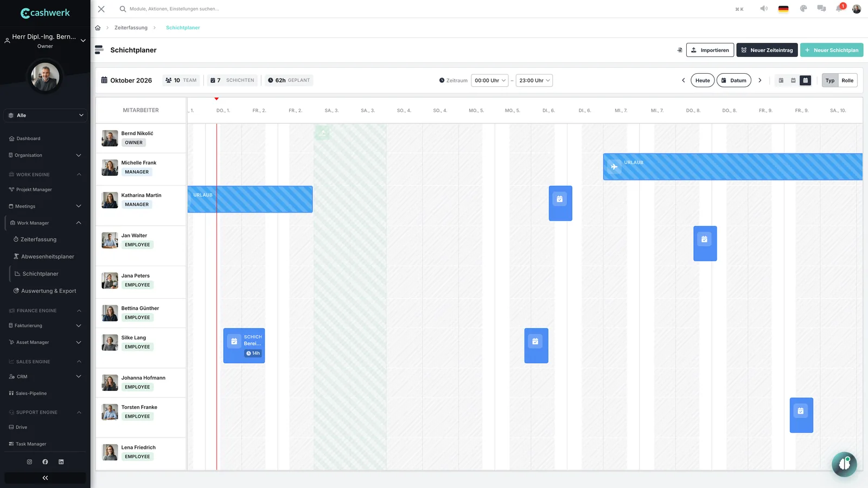
Task: Go to previous period with left arrow
Action: tap(684, 80)
